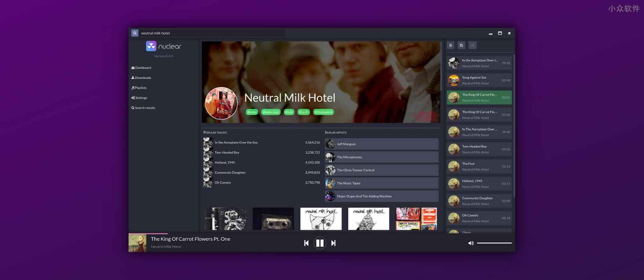The image size is (644, 280).
Task: Click the save queue as playlist icon
Action: click(x=461, y=46)
